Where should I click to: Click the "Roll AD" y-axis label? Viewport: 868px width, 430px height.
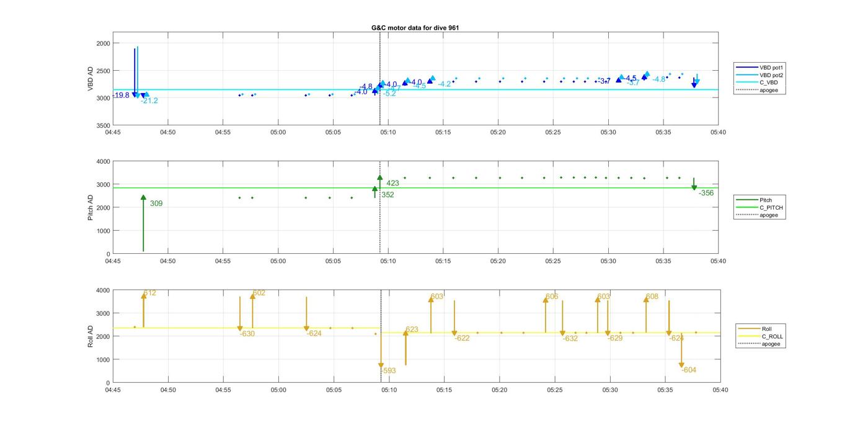coord(91,336)
